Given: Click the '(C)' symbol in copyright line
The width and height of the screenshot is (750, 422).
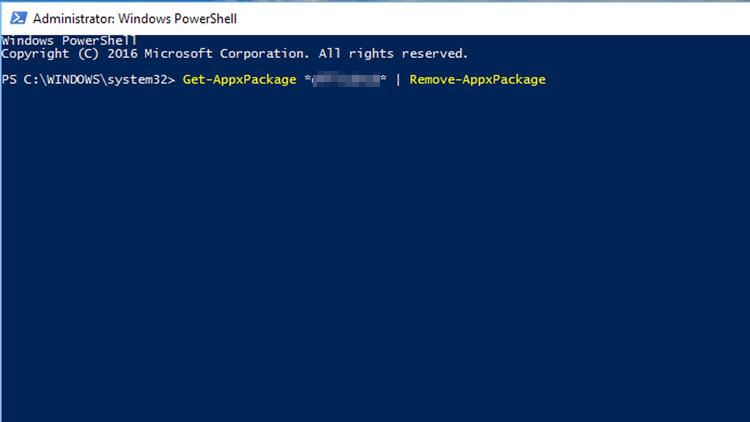Looking at the screenshot, I should [88, 54].
